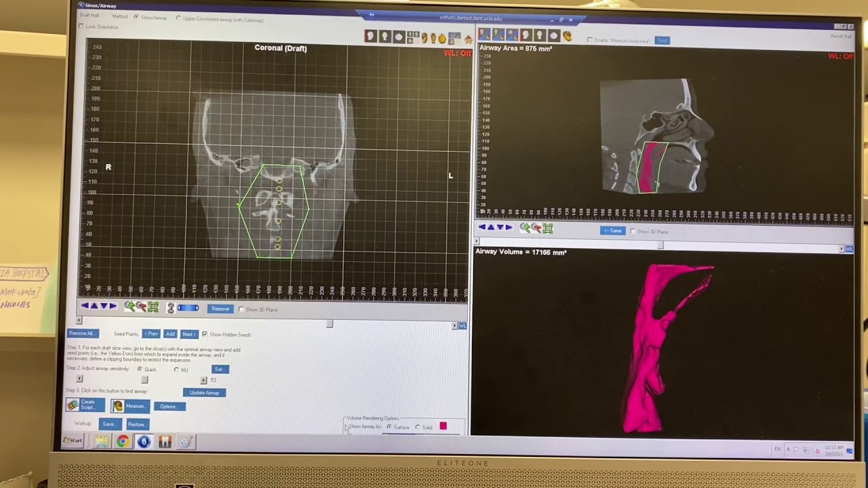Viewport: 868px width, 488px height.
Task: Click the blue window level slider under coronal view
Action: pos(188,308)
